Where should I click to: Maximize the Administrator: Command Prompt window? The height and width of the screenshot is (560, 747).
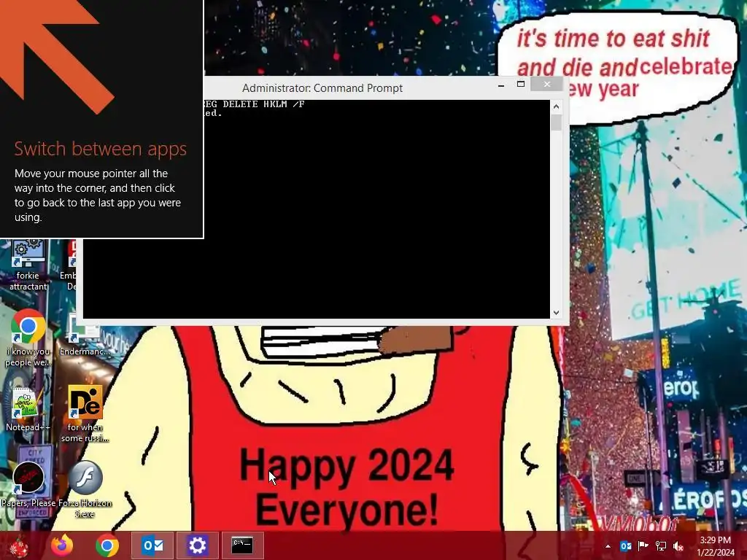point(521,85)
